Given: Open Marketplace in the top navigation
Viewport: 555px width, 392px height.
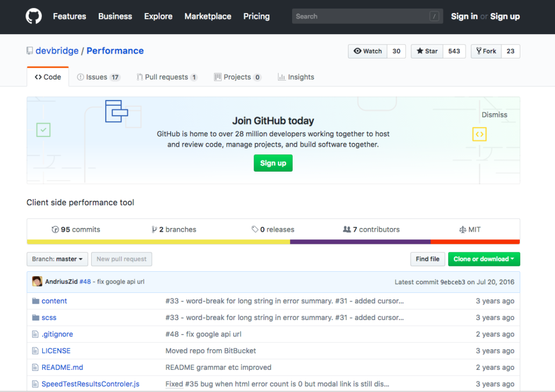Looking at the screenshot, I should click(x=208, y=16).
